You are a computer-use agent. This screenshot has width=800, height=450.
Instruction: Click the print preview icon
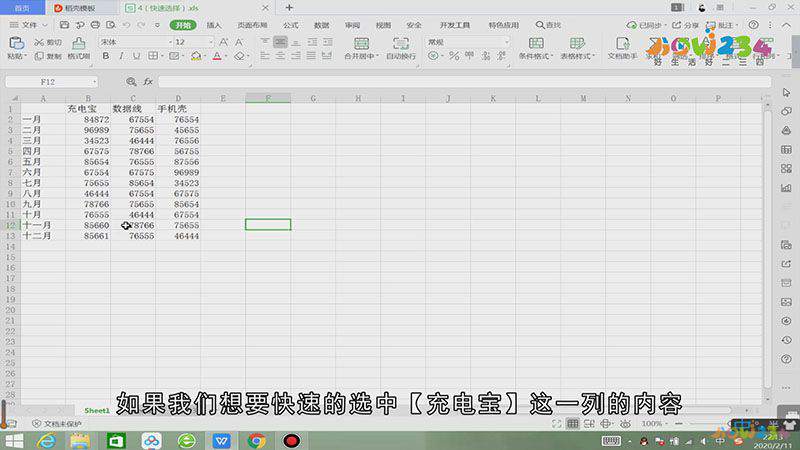click(x=110, y=24)
